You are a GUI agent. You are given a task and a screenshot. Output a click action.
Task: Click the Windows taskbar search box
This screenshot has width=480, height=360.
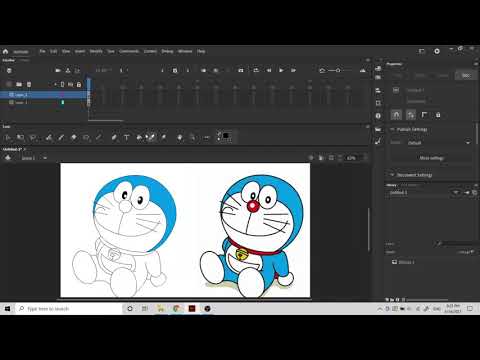69,309
